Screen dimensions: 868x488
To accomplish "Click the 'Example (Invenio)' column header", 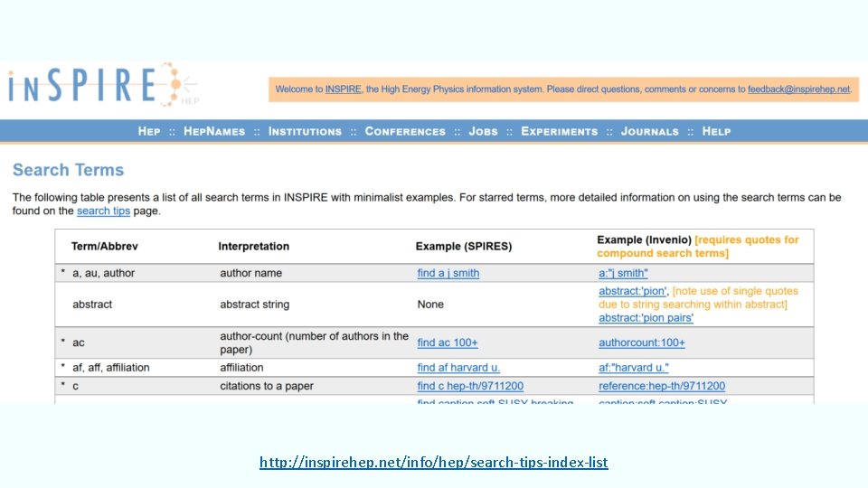I will coord(644,239).
